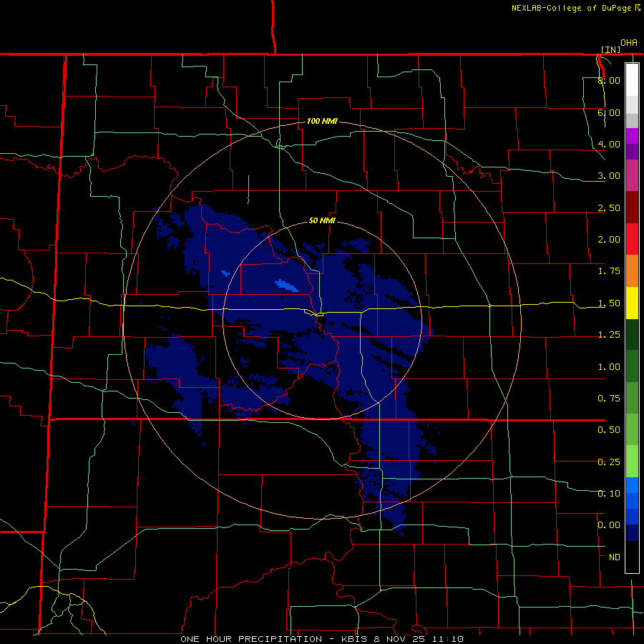The image size is (644, 644).
Task: Click the 0.25 legend value
Action: [609, 462]
